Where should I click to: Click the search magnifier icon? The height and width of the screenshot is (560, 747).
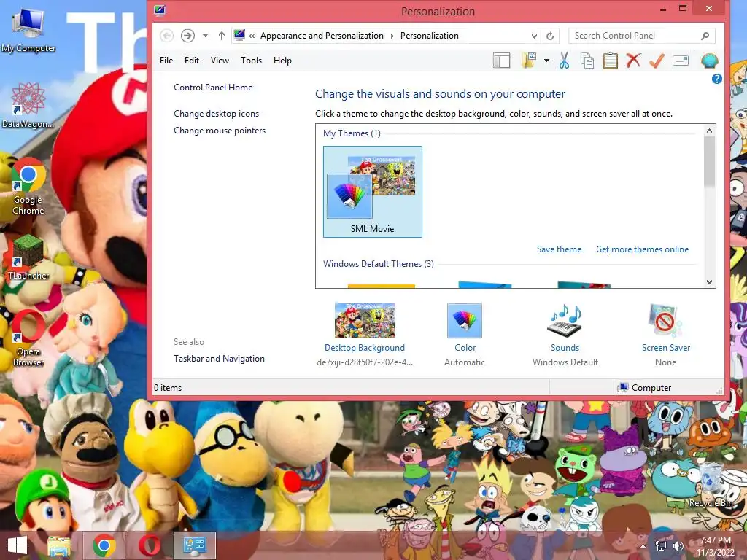click(x=705, y=36)
